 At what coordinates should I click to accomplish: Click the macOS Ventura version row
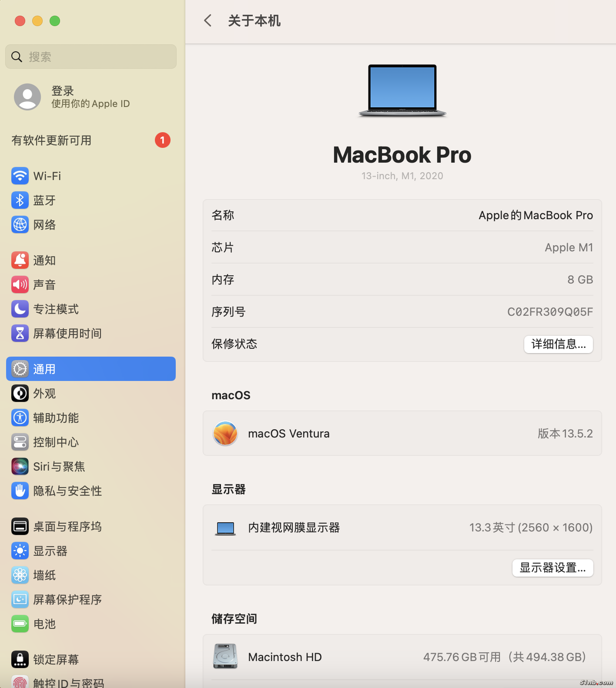(x=402, y=434)
